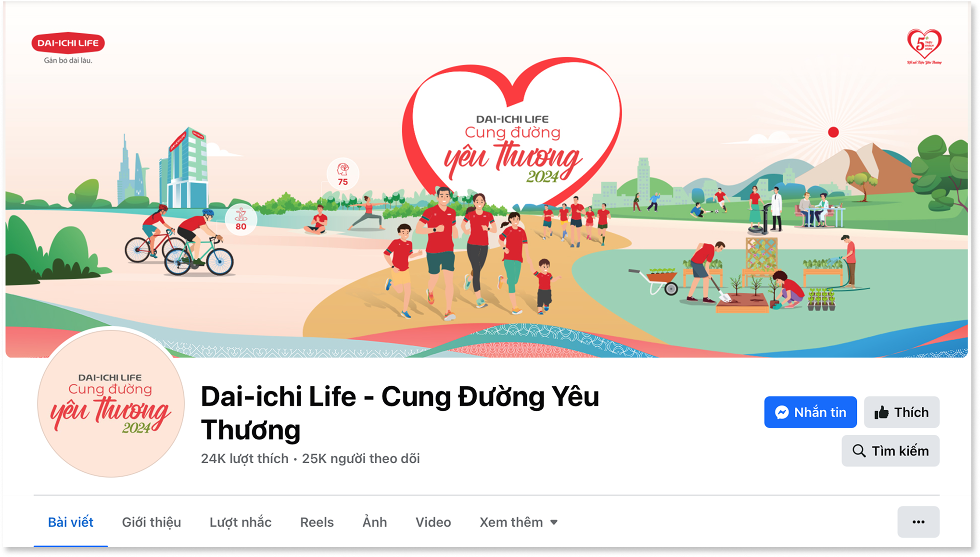Viewport: 980px width, 557px height.
Task: Open the Lượt nhắc tab
Action: coord(241,522)
